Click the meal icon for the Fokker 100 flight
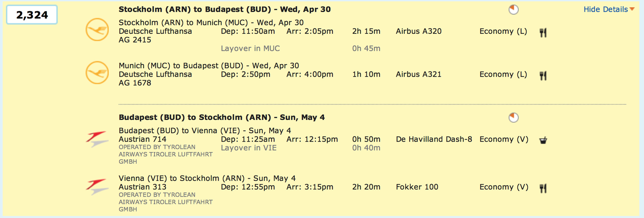This screenshot has height=218, width=644. pyautogui.click(x=543, y=189)
